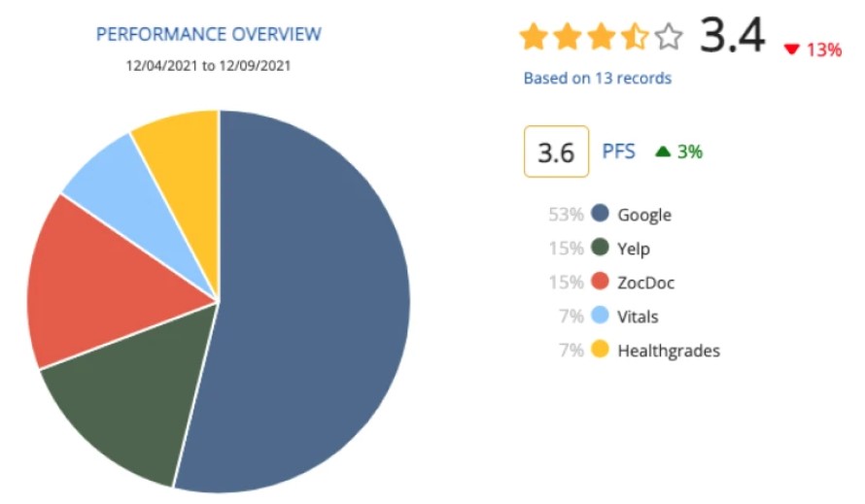Select the 3.6 PFS score box

tap(557, 152)
